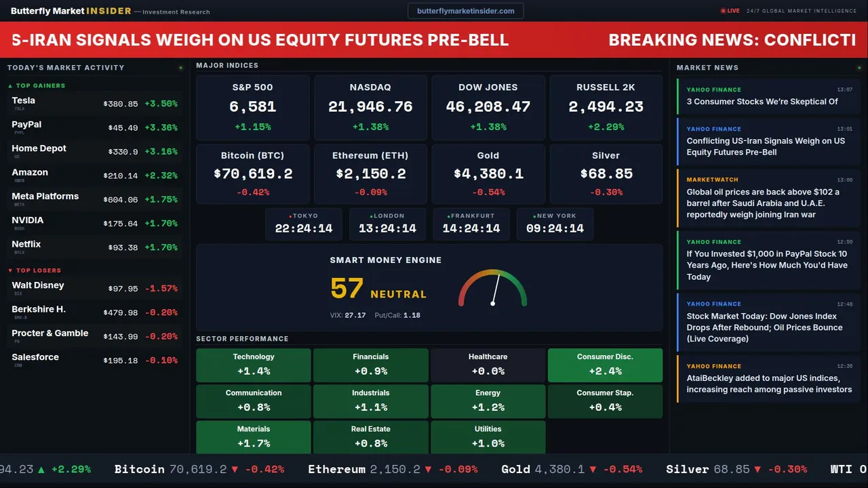Select Tesla in the top gainers list
This screenshot has height=488, width=868.
(x=24, y=101)
